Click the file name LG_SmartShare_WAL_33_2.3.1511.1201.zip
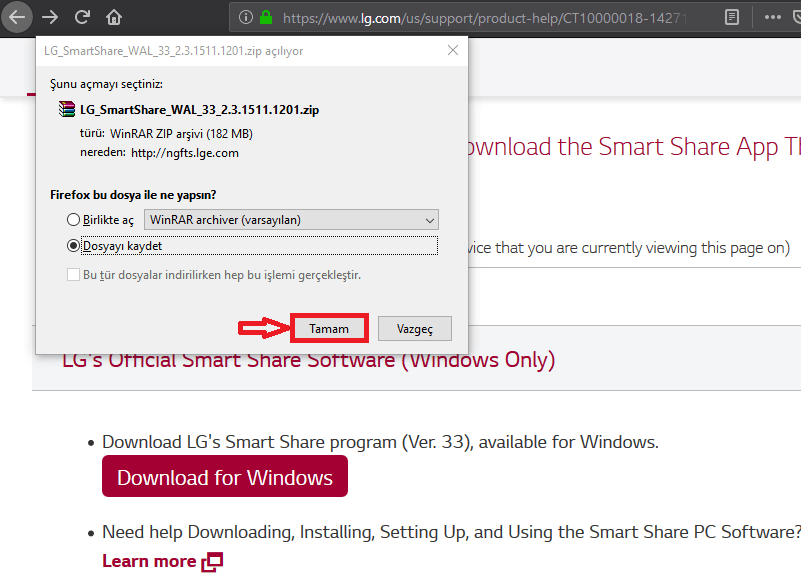This screenshot has height=576, width=801. click(199, 110)
